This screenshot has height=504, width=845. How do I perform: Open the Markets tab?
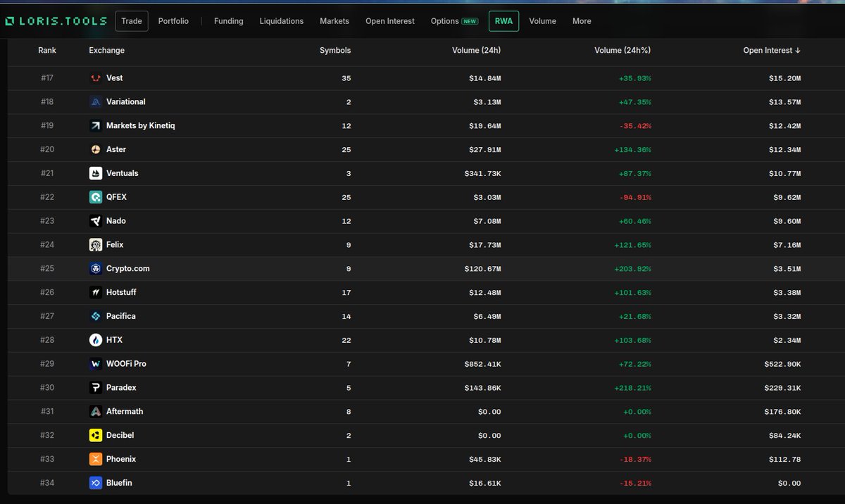334,21
